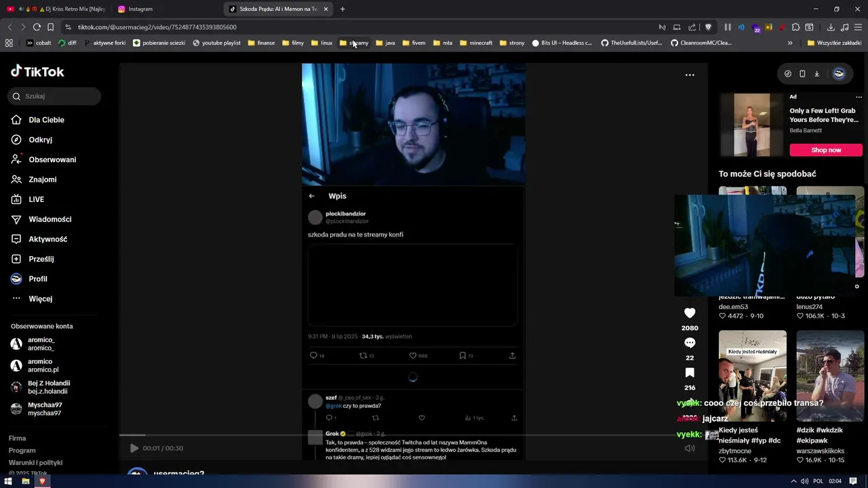Open the browser hamburger menu
The width and height of the screenshot is (868, 488).
(859, 27)
